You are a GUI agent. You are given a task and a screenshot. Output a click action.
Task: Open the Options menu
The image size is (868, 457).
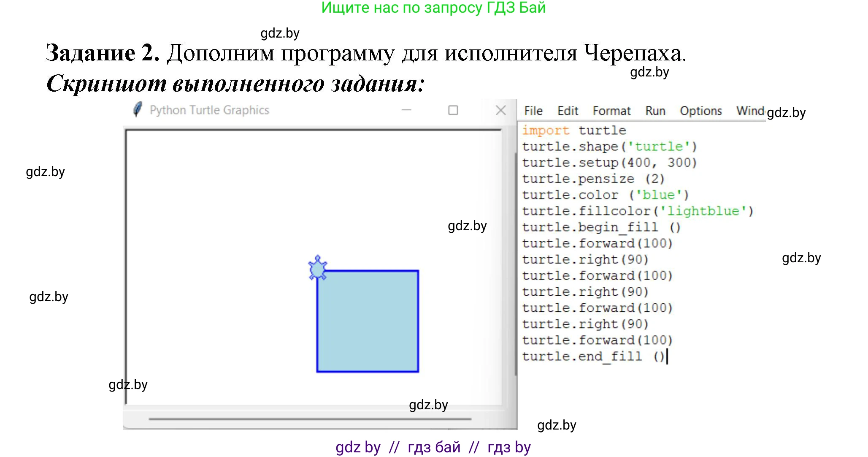pyautogui.click(x=700, y=111)
